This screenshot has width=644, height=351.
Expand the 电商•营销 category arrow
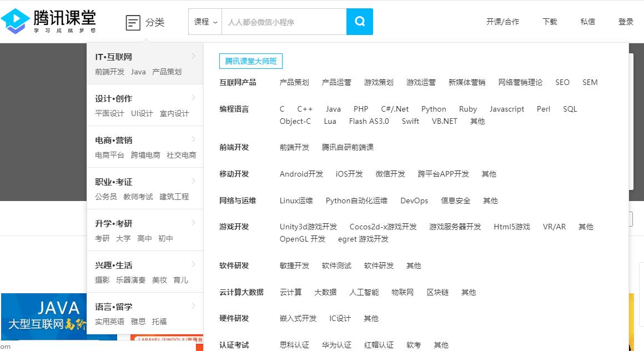point(193,139)
